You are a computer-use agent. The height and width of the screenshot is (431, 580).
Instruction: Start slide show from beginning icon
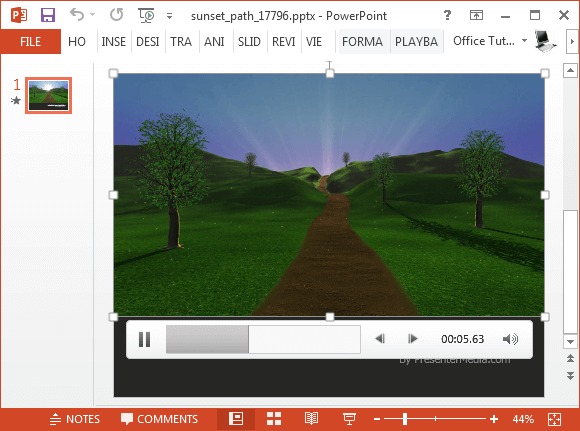click(146, 15)
